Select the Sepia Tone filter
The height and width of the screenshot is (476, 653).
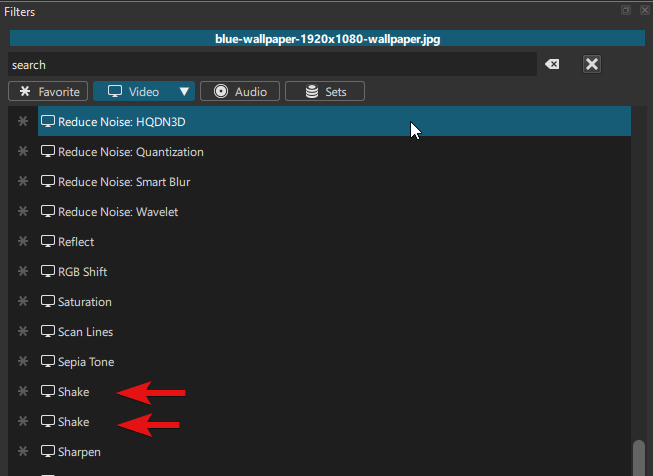[x=334, y=361]
